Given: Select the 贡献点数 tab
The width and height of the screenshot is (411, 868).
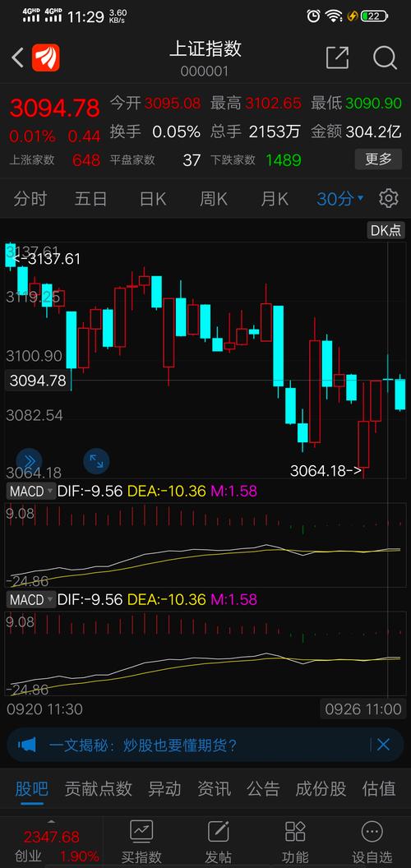Looking at the screenshot, I should pos(98,788).
